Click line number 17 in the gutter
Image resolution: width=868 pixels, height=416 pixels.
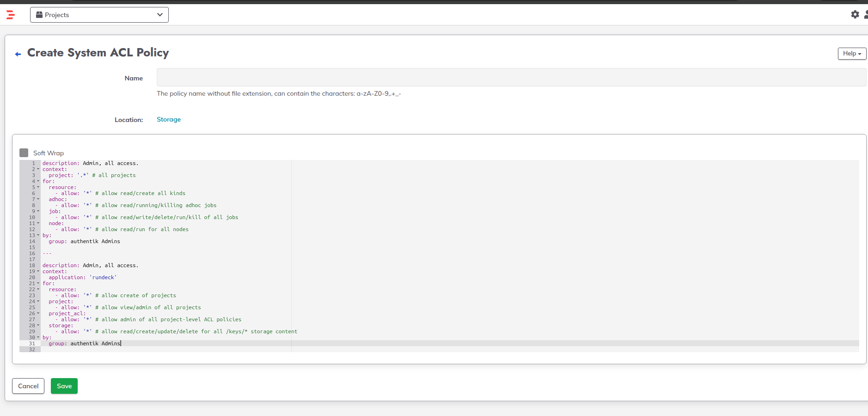coord(32,259)
